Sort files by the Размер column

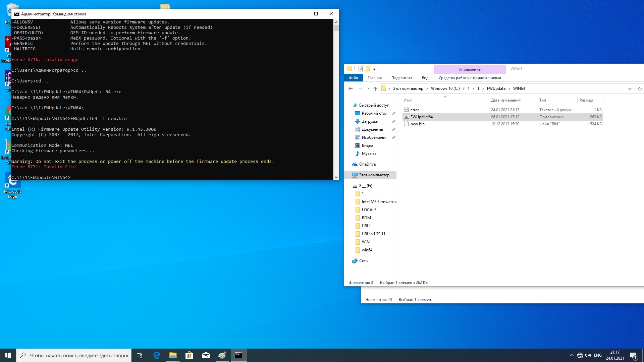tap(586, 100)
